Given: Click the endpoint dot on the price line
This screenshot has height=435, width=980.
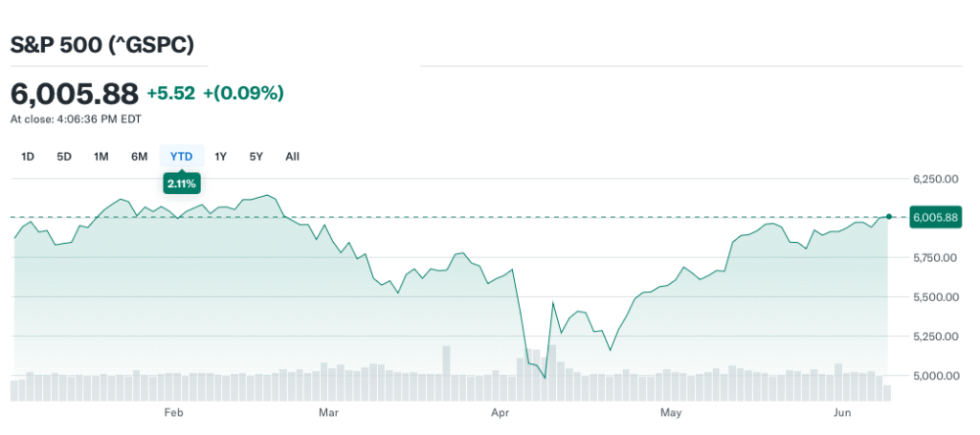Looking at the screenshot, I should click(889, 217).
